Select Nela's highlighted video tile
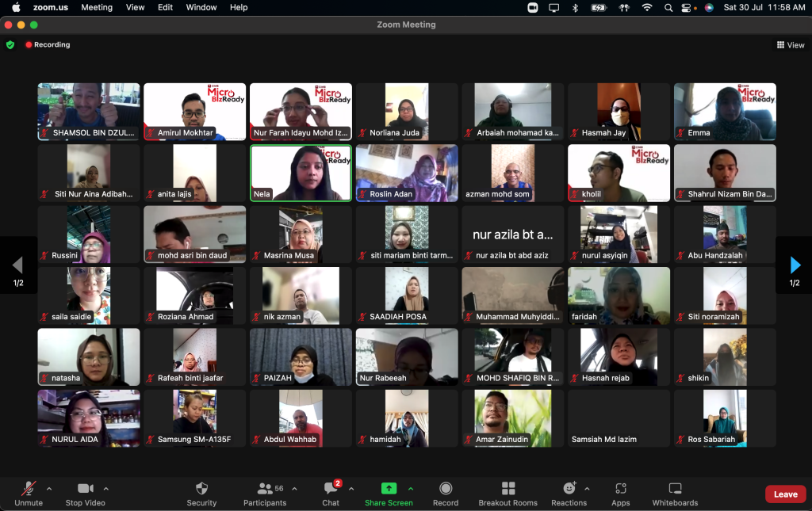Viewport: 812px width, 511px height. (301, 173)
